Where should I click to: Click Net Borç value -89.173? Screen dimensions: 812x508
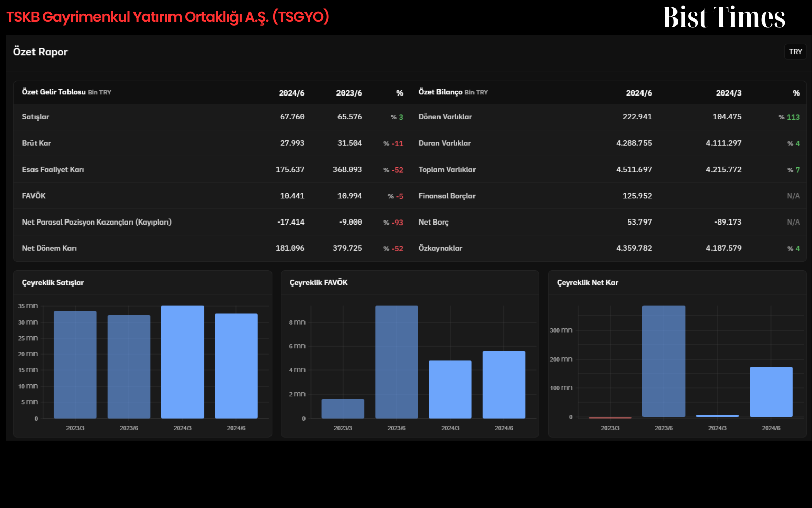click(x=728, y=222)
